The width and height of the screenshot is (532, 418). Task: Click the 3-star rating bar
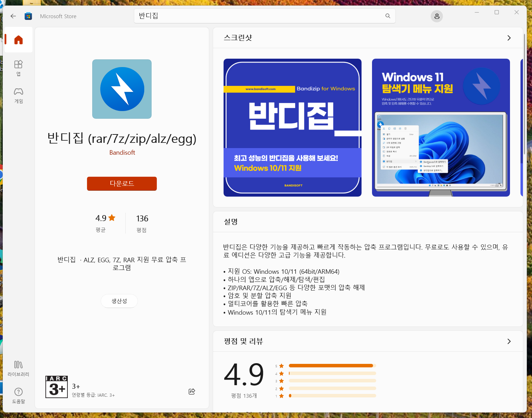point(332,381)
